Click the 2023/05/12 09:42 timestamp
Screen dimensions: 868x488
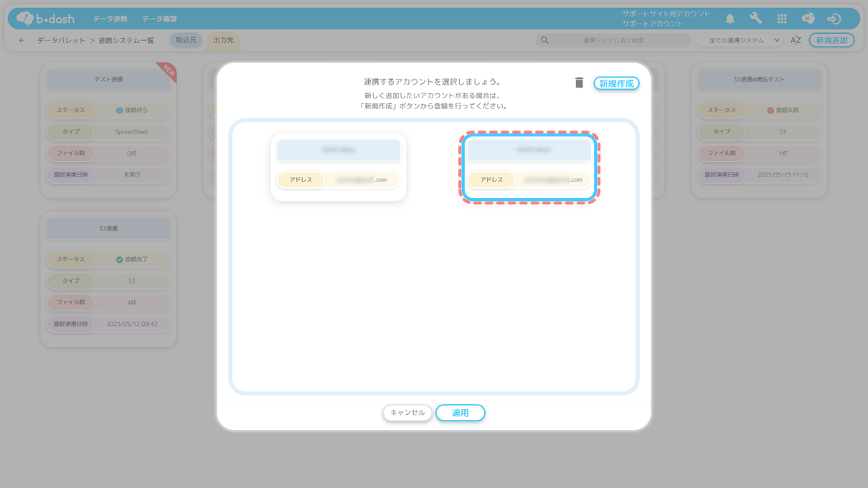[x=132, y=324]
